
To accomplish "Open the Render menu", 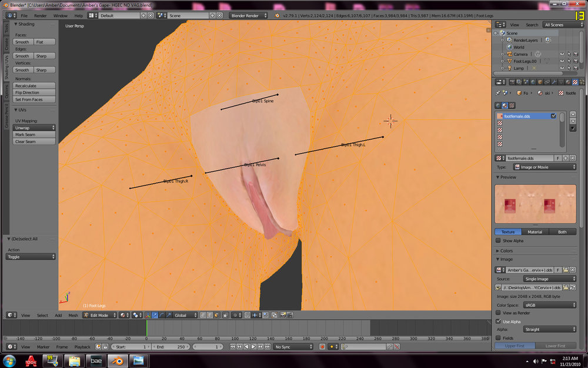I will tap(40, 16).
